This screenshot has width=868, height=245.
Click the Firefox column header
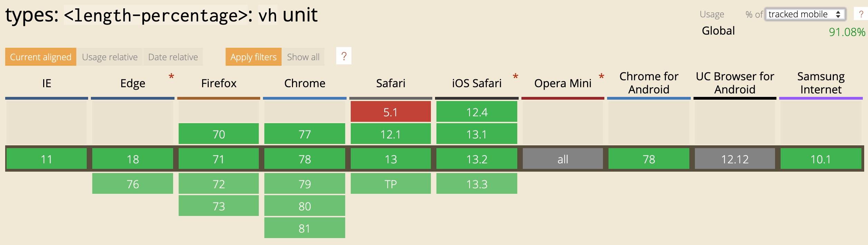click(x=218, y=83)
